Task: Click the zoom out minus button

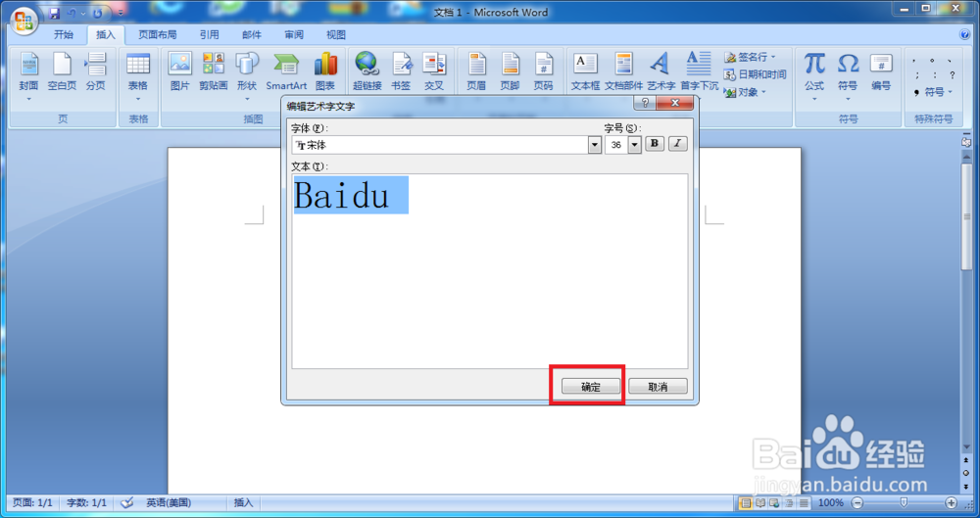Action: [858, 502]
